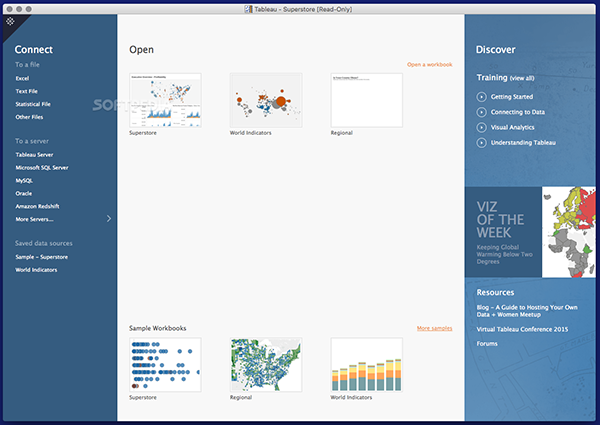The height and width of the screenshot is (425, 600).
Task: Click the play icon beside Connecting to Data
Action: [481, 112]
